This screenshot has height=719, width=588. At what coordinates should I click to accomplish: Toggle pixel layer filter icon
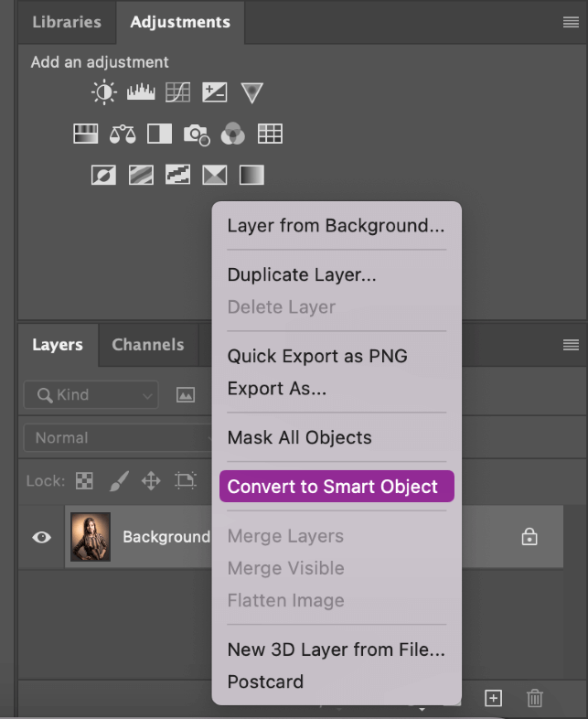click(x=186, y=395)
